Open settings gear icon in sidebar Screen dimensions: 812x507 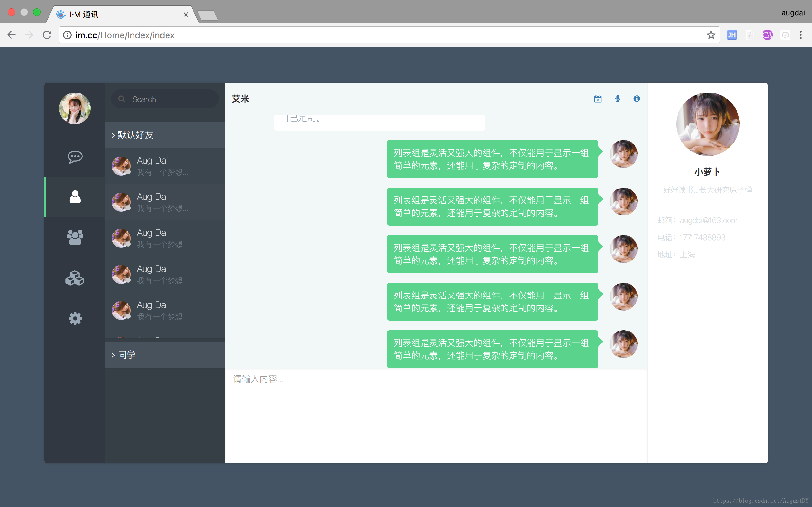click(75, 318)
